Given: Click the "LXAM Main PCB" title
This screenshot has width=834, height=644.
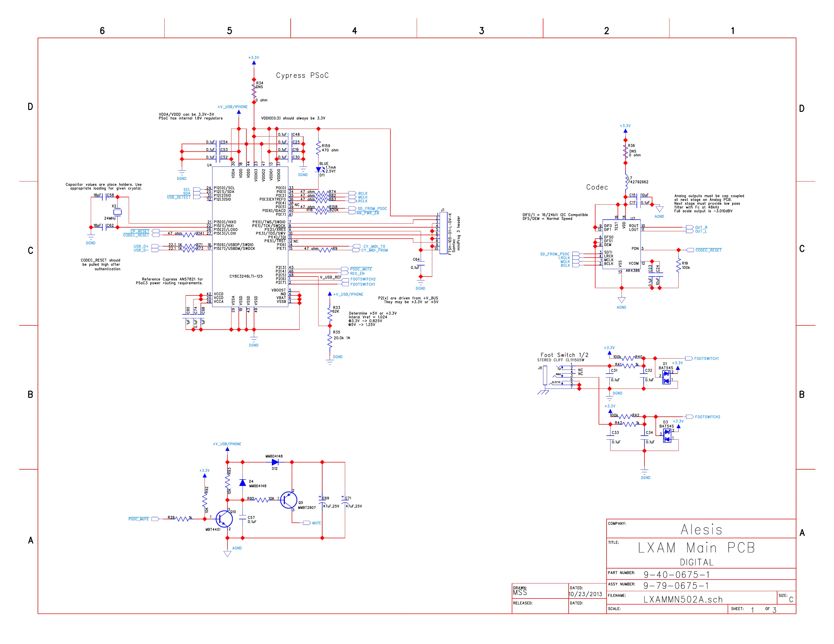Looking at the screenshot, I should 697,548.
